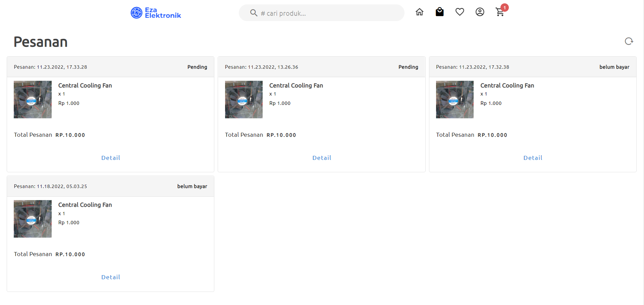Viewport: 644px width, 305px height.
Task: Click Rp 1.000 price in order 05.03.25
Action: (x=69, y=223)
